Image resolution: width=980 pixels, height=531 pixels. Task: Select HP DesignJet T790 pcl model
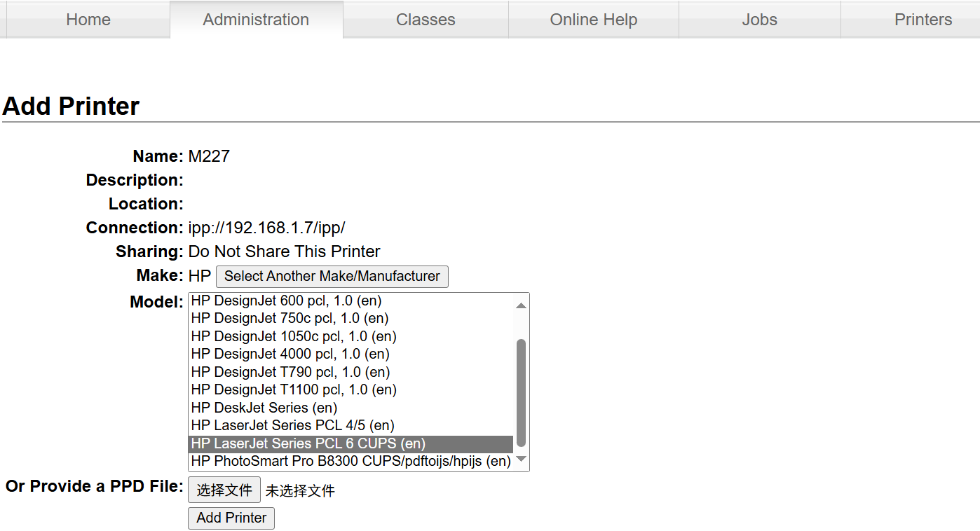[351, 372]
